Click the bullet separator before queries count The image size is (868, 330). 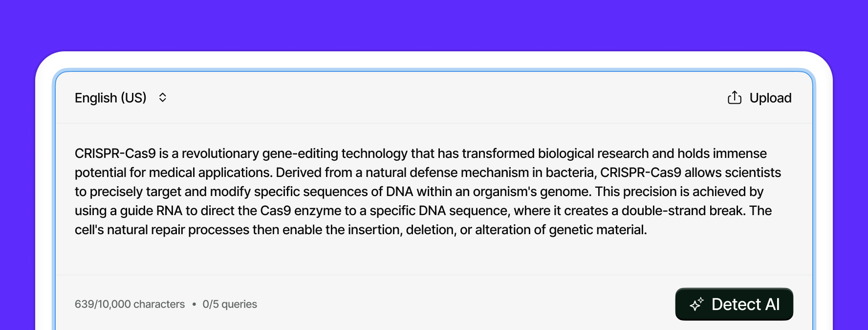[x=194, y=304]
